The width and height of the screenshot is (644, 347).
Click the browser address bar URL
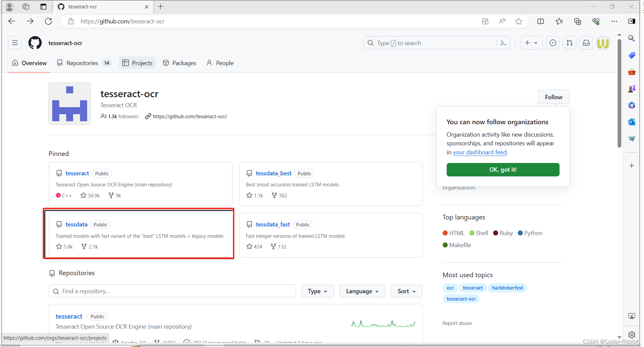pyautogui.click(x=123, y=21)
